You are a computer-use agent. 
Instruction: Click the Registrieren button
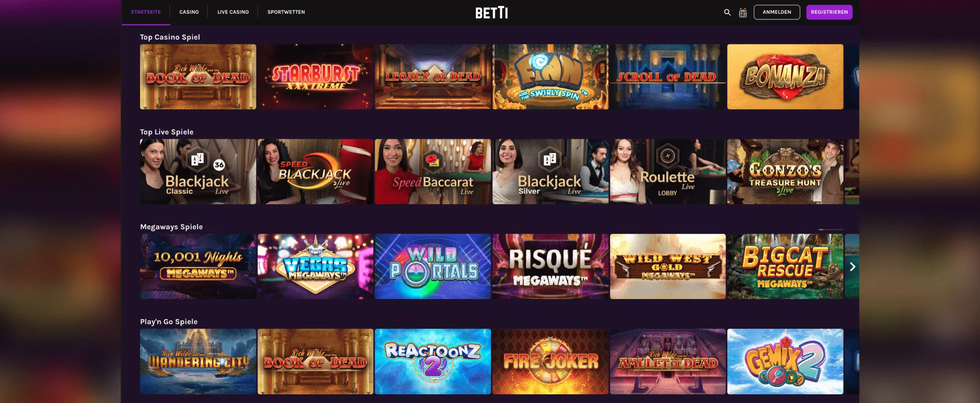pyautogui.click(x=829, y=12)
